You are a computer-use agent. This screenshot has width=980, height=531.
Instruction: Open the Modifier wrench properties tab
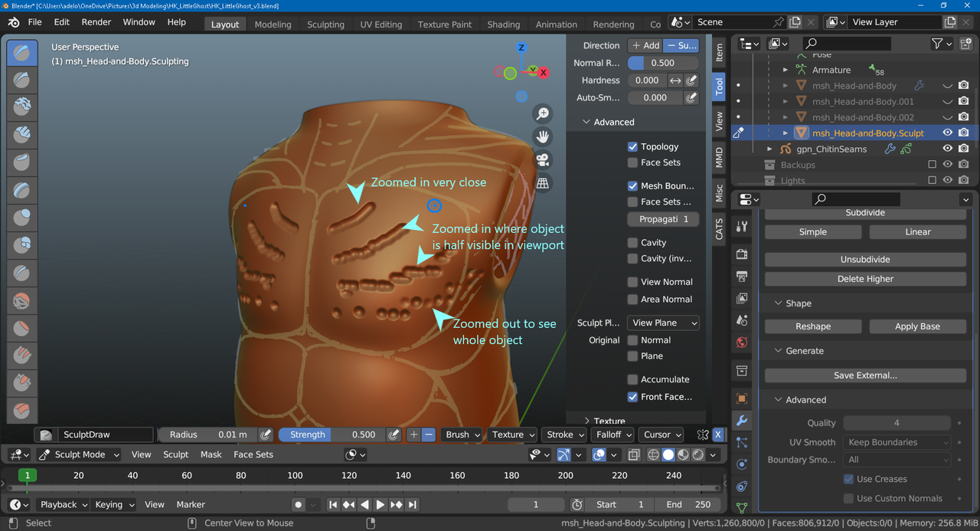coord(741,421)
